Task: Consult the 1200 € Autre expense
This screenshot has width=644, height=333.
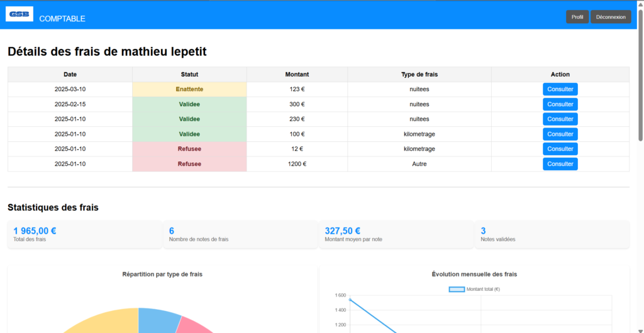Action: click(x=560, y=164)
